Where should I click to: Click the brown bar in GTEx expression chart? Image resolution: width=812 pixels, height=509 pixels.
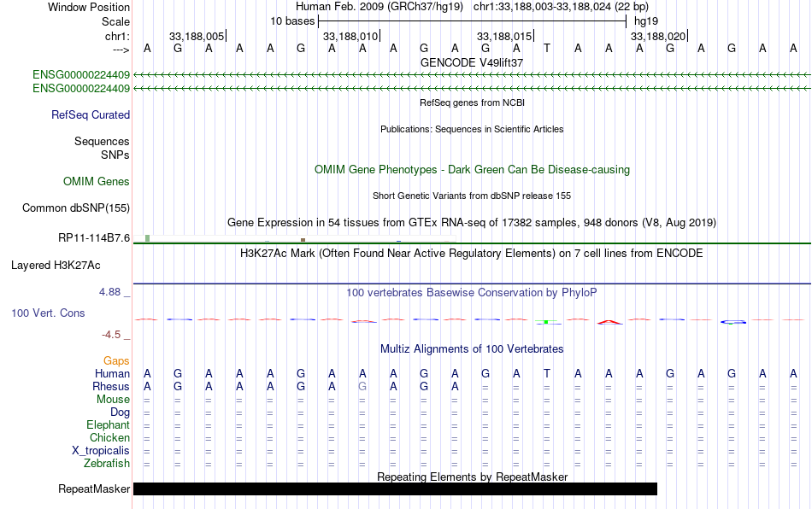(x=303, y=240)
